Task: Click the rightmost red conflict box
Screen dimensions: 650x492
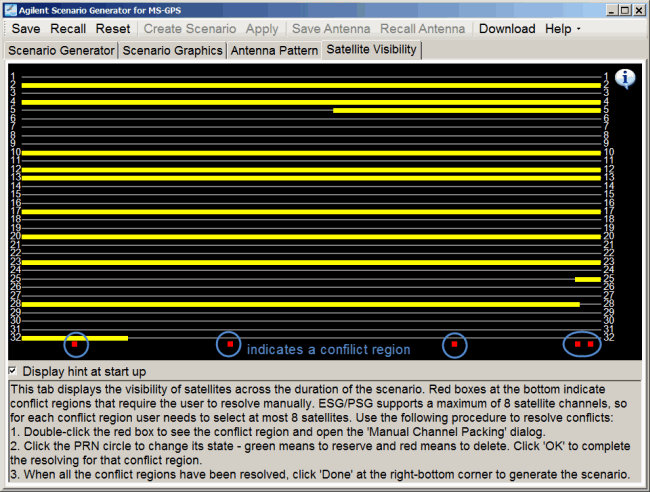Action: coord(590,344)
